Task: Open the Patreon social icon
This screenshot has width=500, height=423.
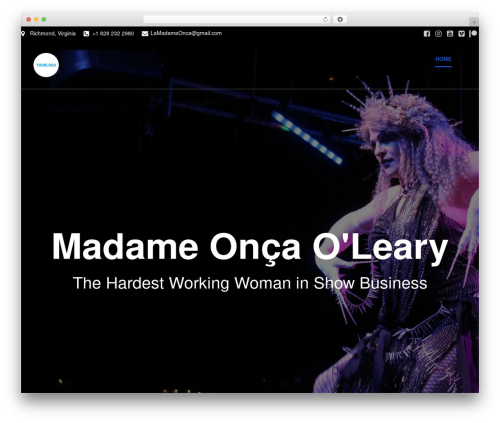Action: pos(473,34)
